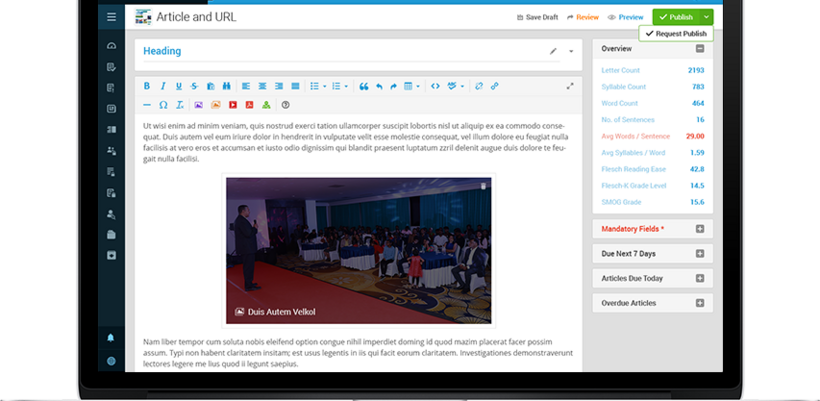Click the Save Draft button
The width and height of the screenshot is (820, 401).
[538, 17]
